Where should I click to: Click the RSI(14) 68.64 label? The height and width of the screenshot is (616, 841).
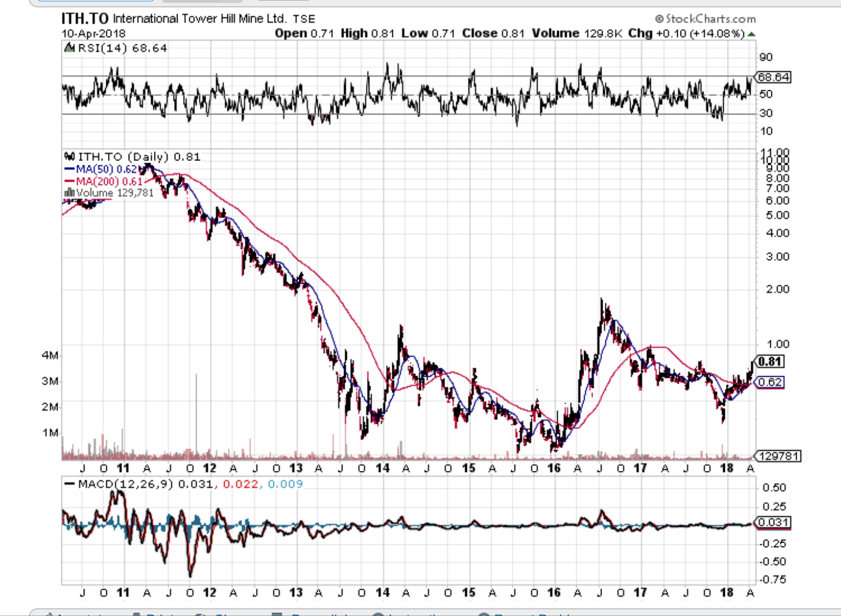pyautogui.click(x=123, y=48)
